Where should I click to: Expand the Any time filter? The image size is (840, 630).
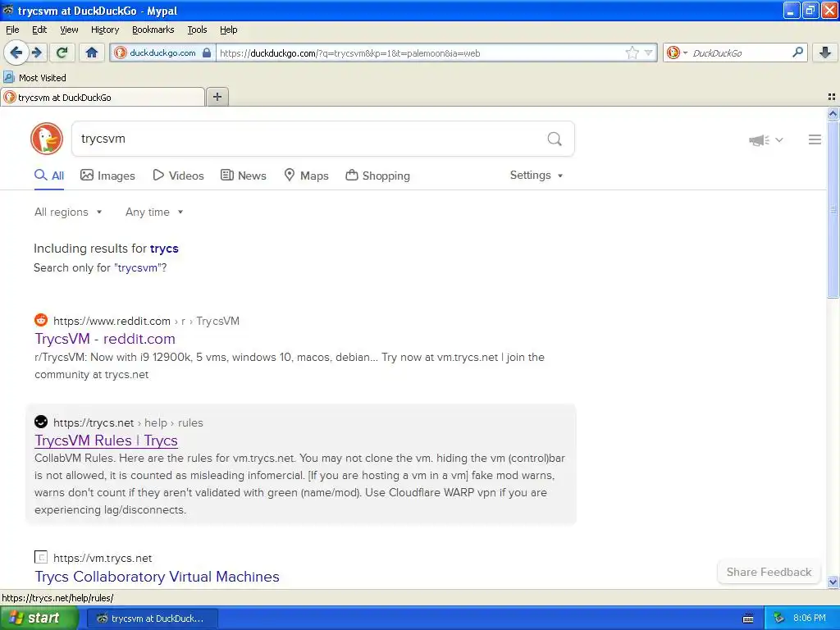click(154, 212)
